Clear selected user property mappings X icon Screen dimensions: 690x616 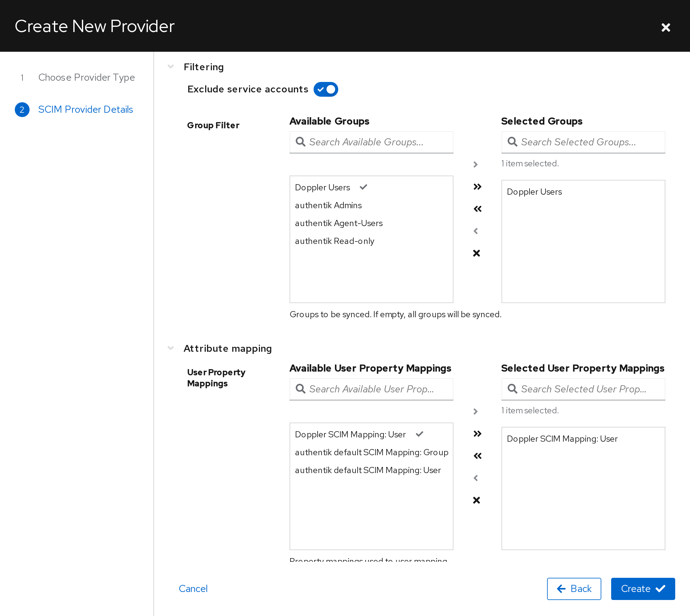point(476,500)
